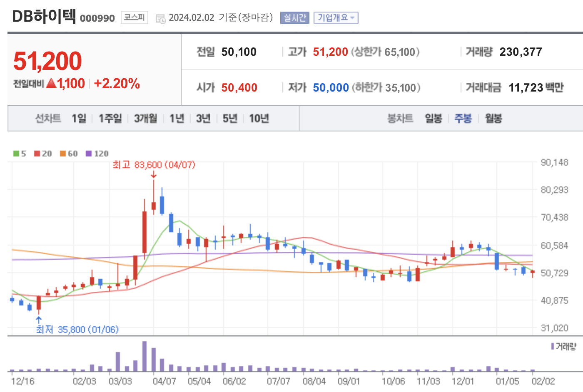Click the green 5-period MA legend swatch
The width and height of the screenshot is (583, 392).
tap(16, 154)
